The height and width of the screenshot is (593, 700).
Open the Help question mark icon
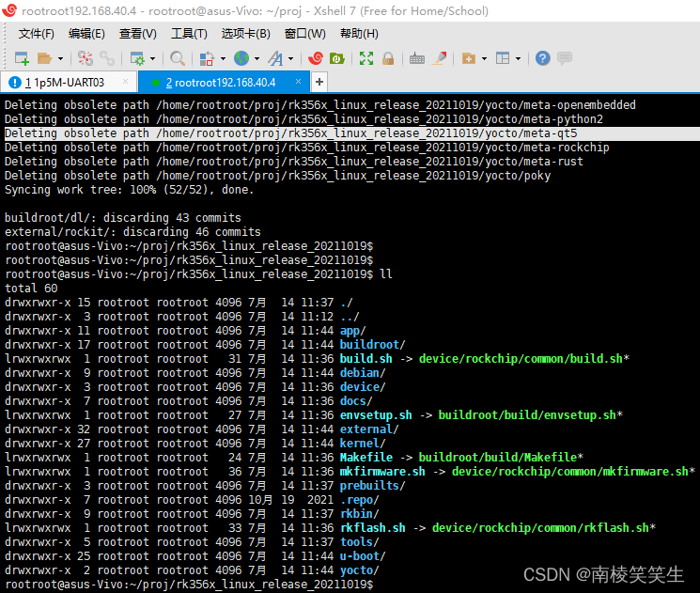(x=543, y=58)
